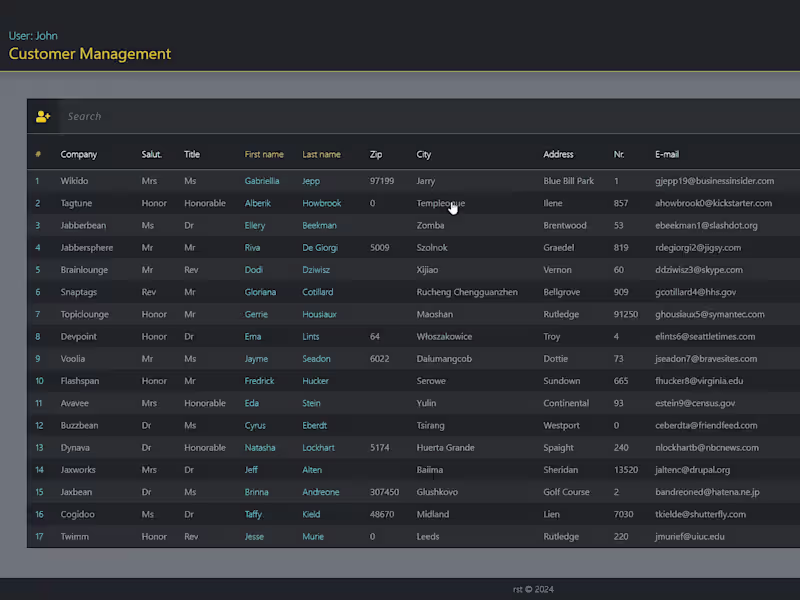
Task: Click the Natasha first name link
Action: point(260,448)
